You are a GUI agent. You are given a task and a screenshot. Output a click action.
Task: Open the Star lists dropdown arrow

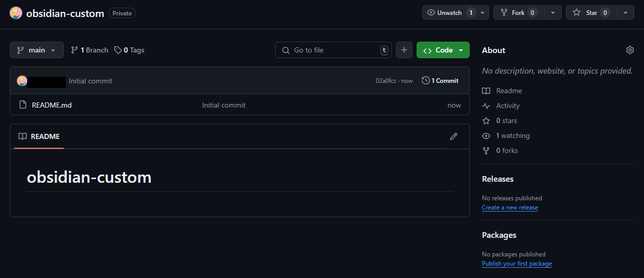(x=625, y=13)
